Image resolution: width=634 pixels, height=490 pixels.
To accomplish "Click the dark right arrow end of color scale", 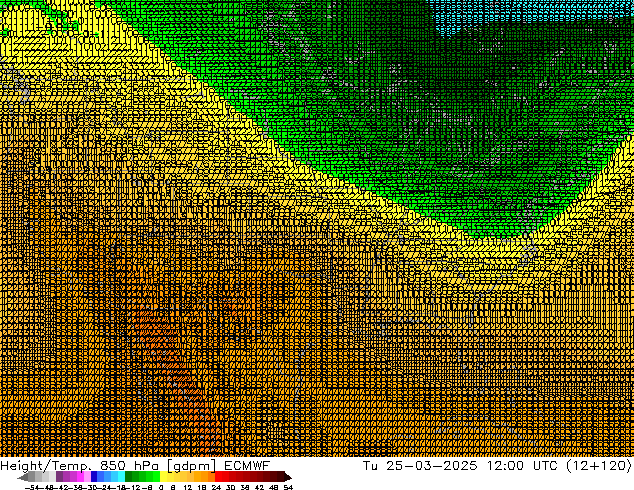I will [288, 477].
